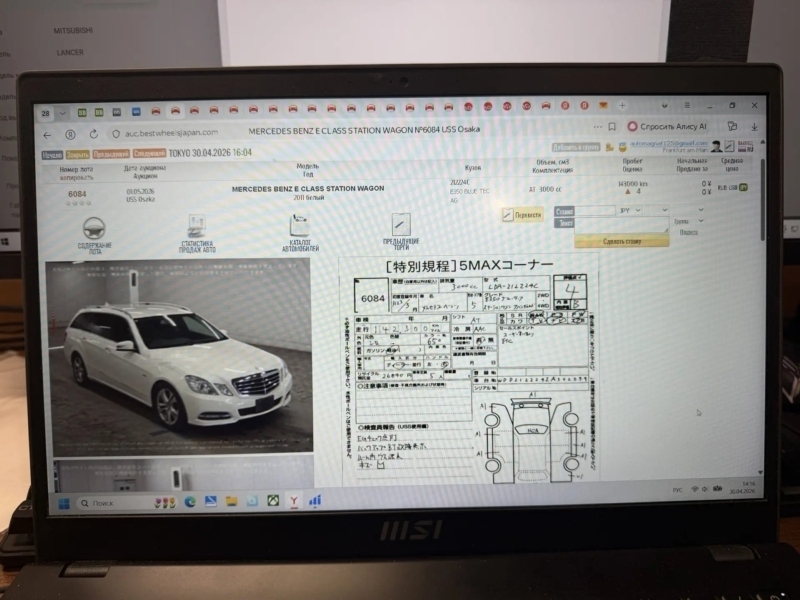Open the dropdown above Группы

(688, 210)
